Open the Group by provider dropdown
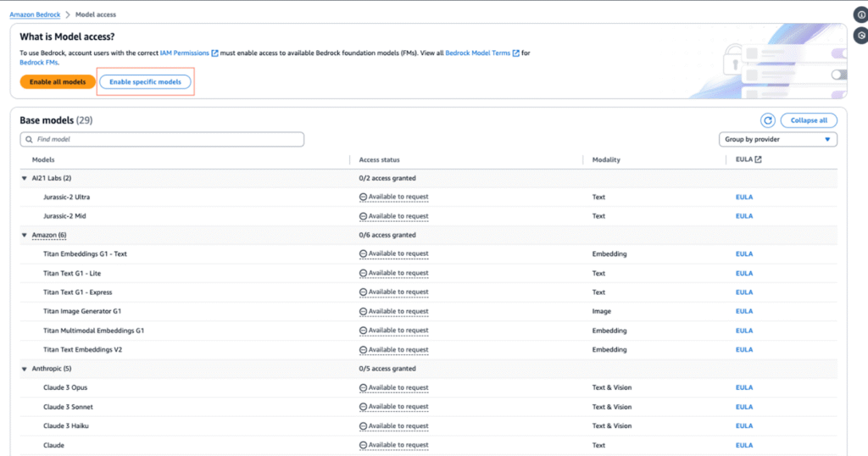The image size is (868, 456). 777,139
